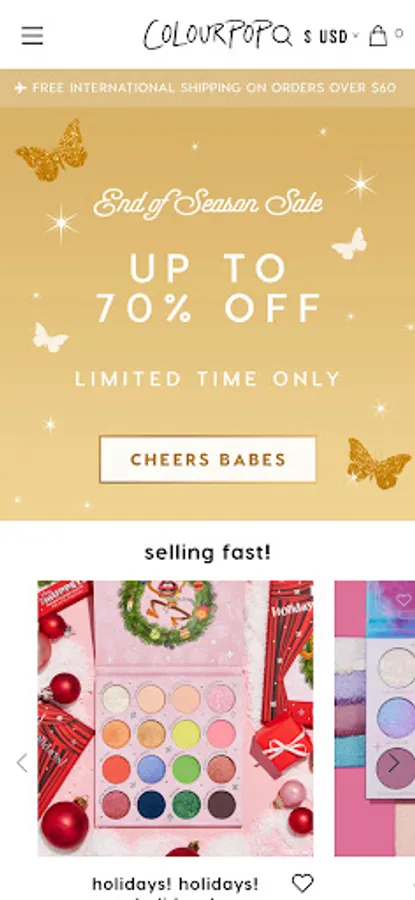Open the shopping bag
The width and height of the screenshot is (415, 900).
pos(378,35)
